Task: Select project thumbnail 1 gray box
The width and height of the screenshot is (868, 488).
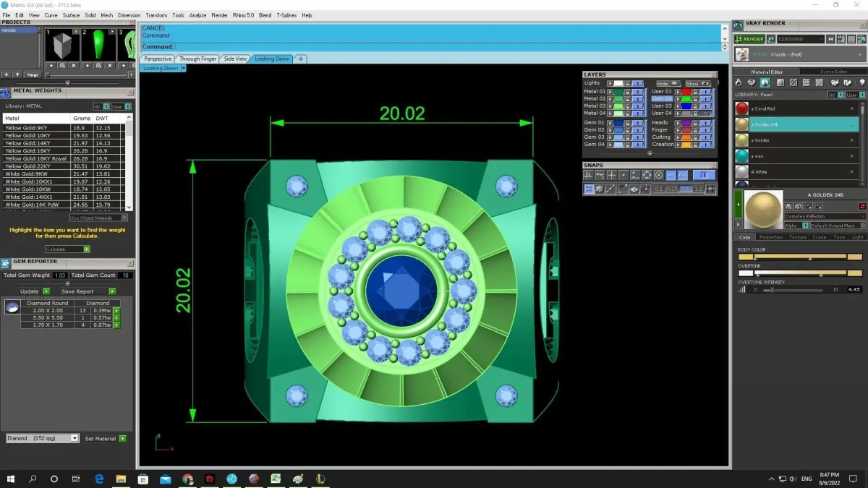Action: [61, 46]
